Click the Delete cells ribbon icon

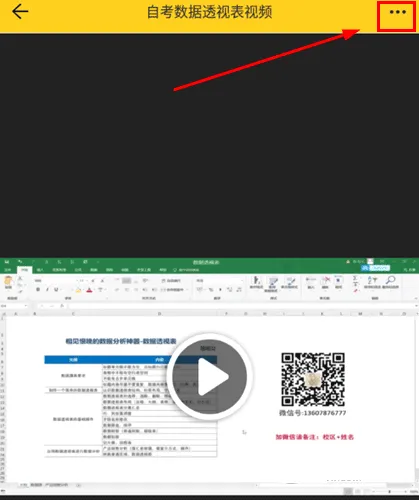coord(326,282)
